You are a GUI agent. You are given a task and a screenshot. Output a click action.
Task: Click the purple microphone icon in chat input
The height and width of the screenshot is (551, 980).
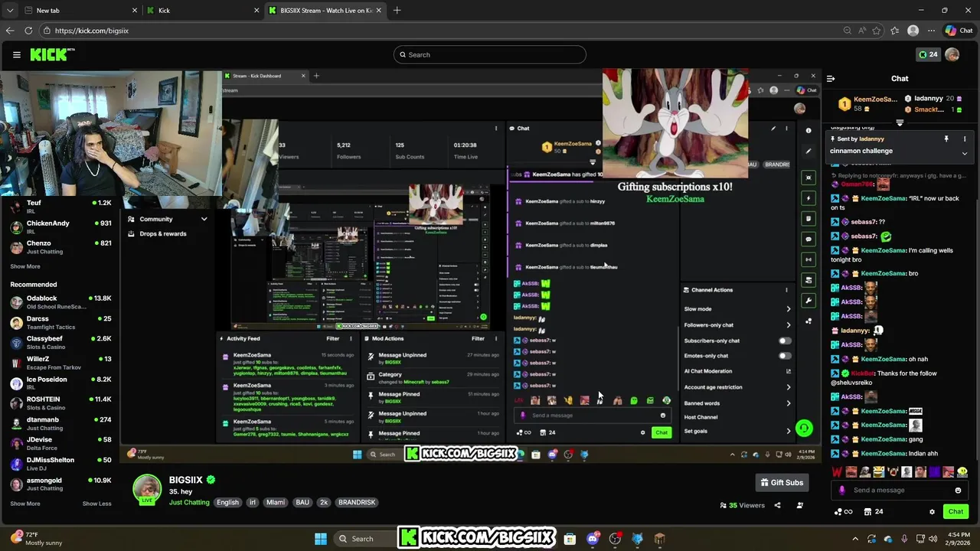pos(842,491)
